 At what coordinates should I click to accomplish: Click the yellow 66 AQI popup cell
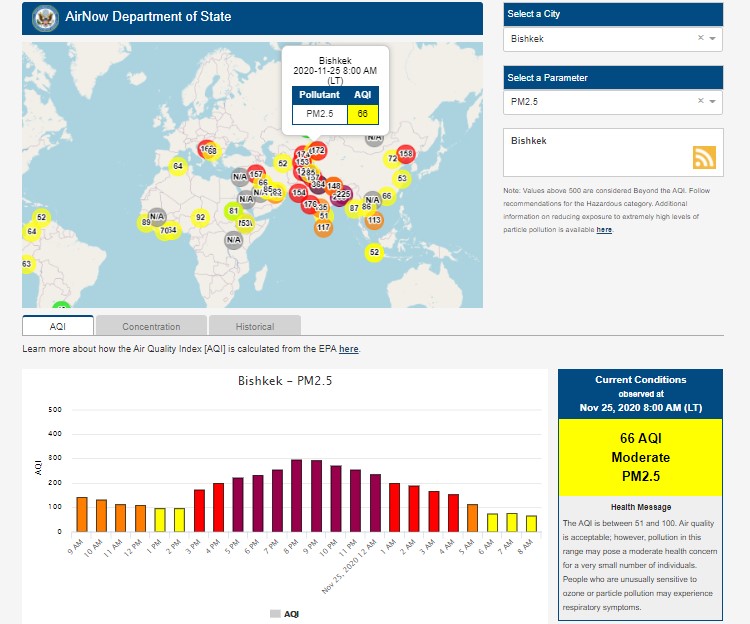[362, 114]
